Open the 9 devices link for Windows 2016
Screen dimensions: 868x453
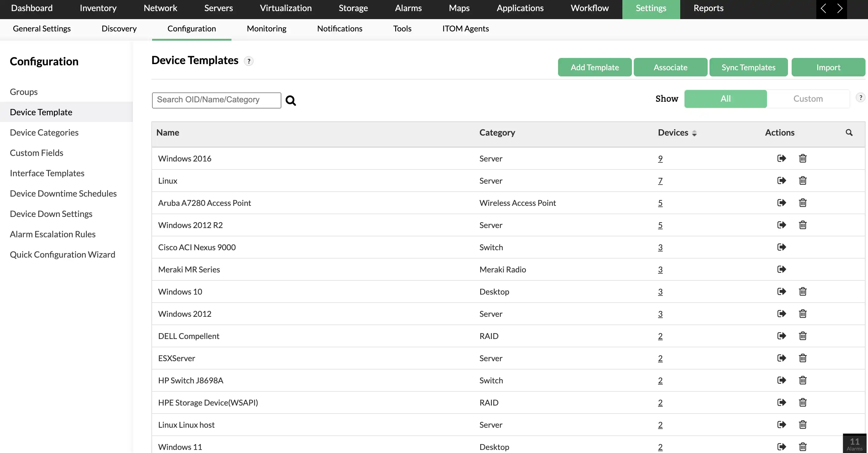tap(660, 158)
